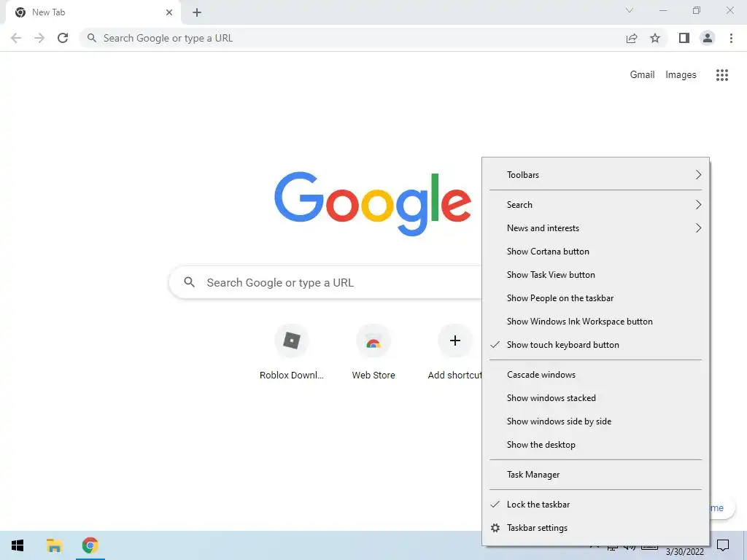Open the notification center icon

click(723, 545)
